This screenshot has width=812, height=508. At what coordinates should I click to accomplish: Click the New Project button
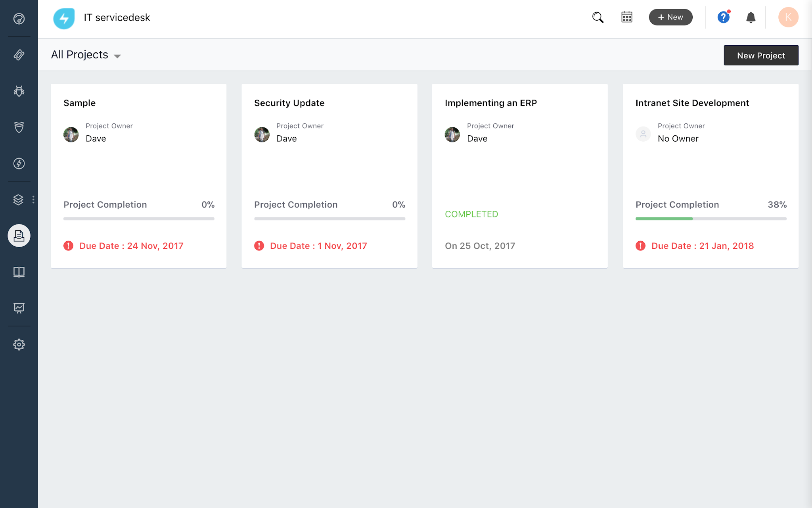[761, 56]
